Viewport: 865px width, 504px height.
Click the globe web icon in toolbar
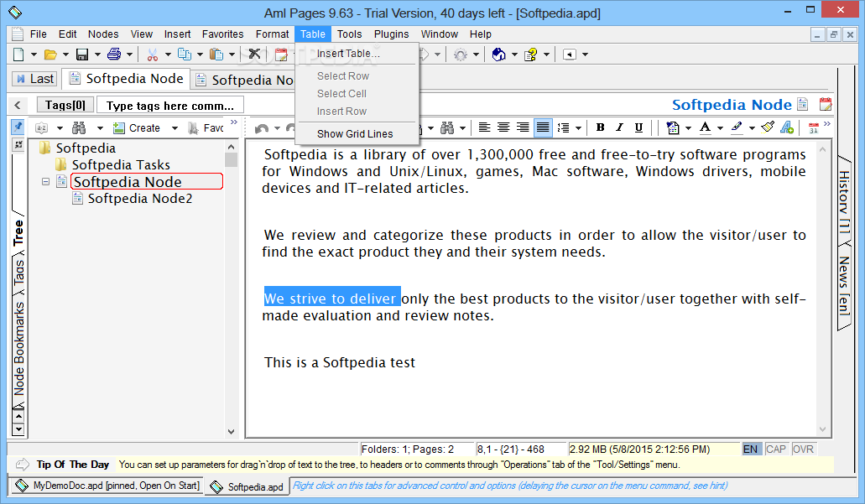pyautogui.click(x=498, y=54)
